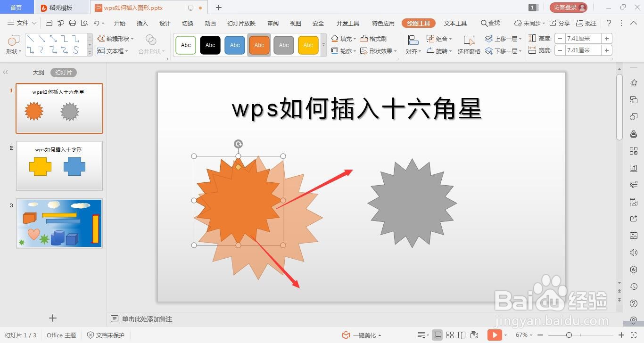Image resolution: width=644 pixels, height=343 pixels.
Task: Click the Align (对齐) icon
Action: click(413, 45)
